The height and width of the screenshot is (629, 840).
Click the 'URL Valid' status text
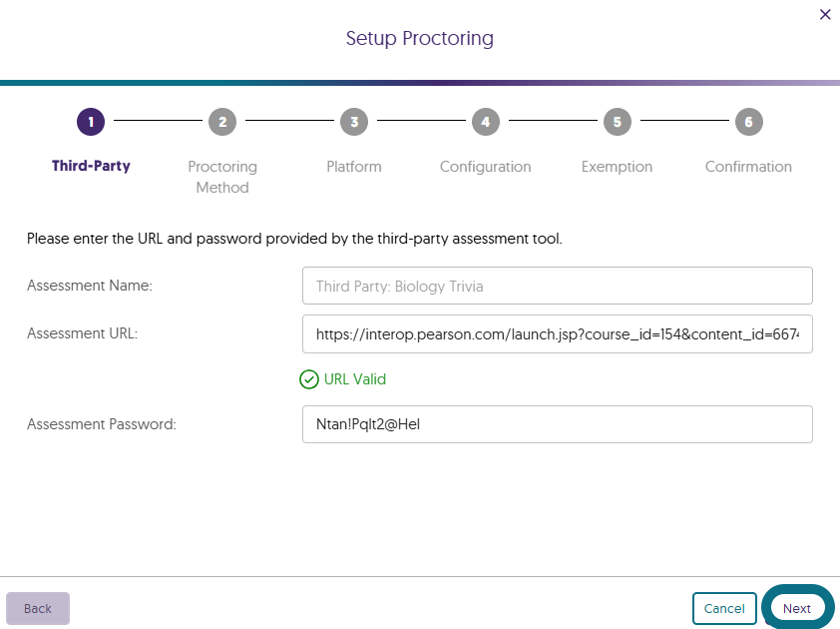[x=354, y=379]
